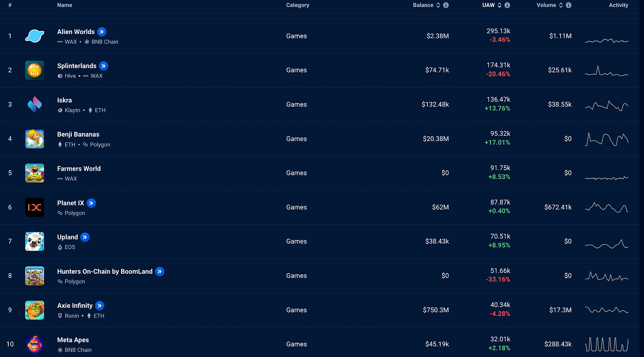Click the Category column header
The height and width of the screenshot is (357, 644).
click(298, 5)
